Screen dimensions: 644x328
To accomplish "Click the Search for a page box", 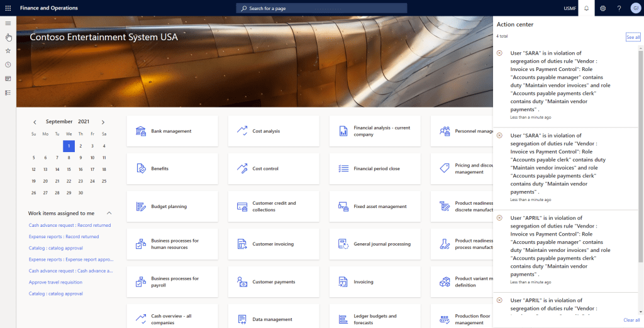I will point(321,8).
